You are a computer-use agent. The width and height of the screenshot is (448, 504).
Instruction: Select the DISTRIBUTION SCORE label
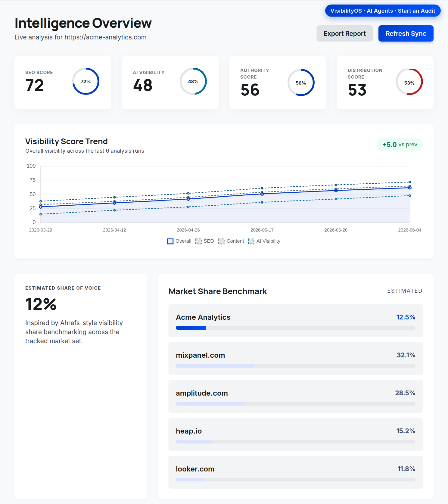point(365,73)
